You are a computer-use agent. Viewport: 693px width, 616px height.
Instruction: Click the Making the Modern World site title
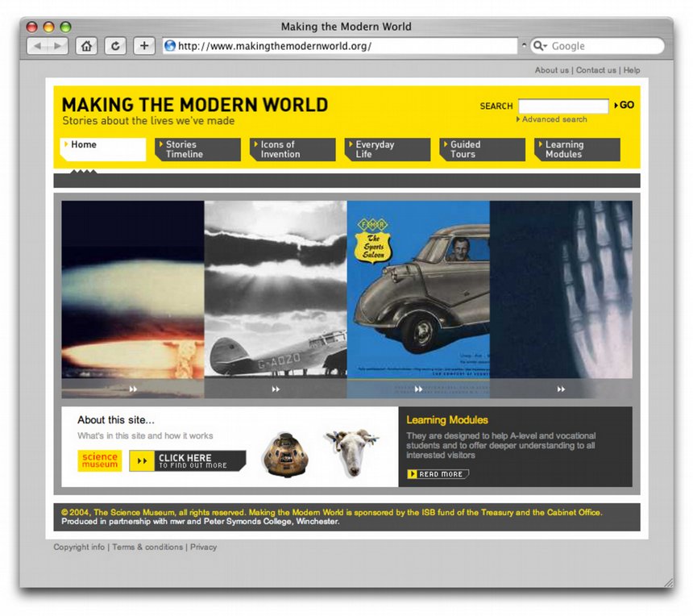click(195, 105)
